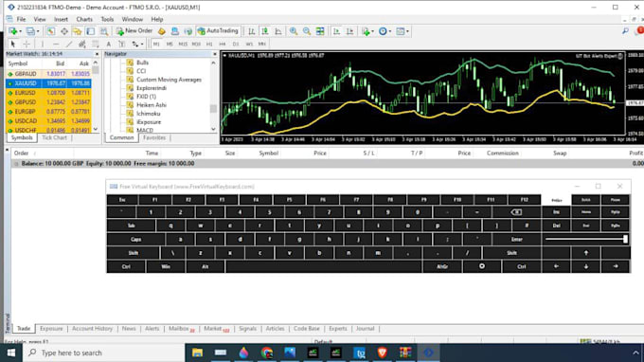Switch the chart to H1 timeframe
This screenshot has height=362, width=644.
209,44
